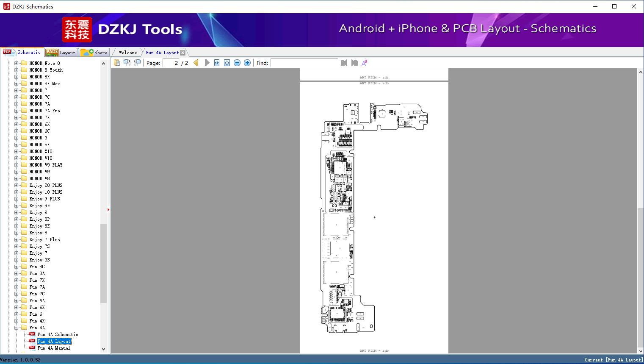Select the HONOR X10 folder
Viewport: 644px width, 364px height.
41,151
